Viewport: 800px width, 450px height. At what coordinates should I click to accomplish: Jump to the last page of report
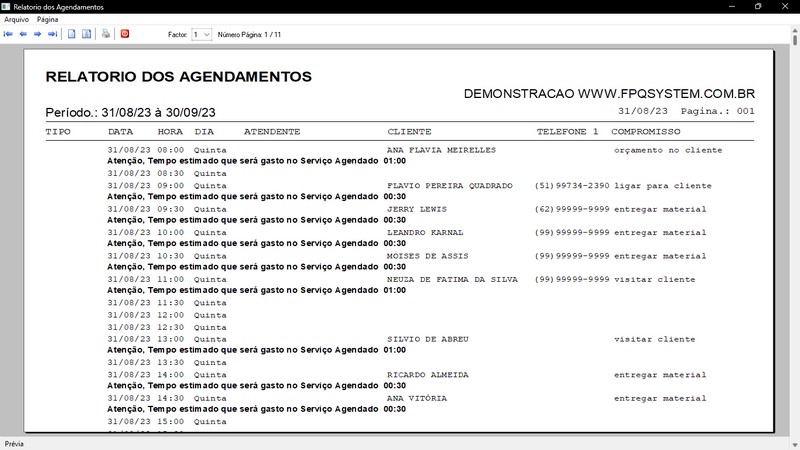pos(53,34)
